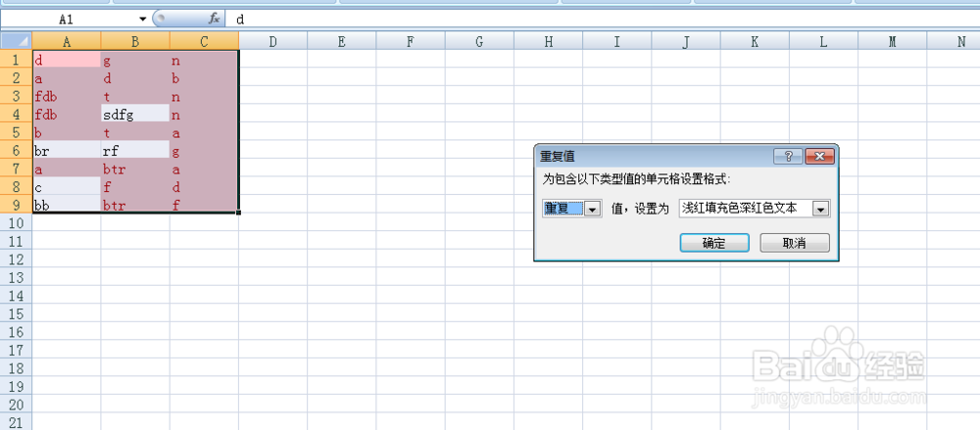980x430 pixels.
Task: Click cell C8 containing d
Action: click(204, 186)
